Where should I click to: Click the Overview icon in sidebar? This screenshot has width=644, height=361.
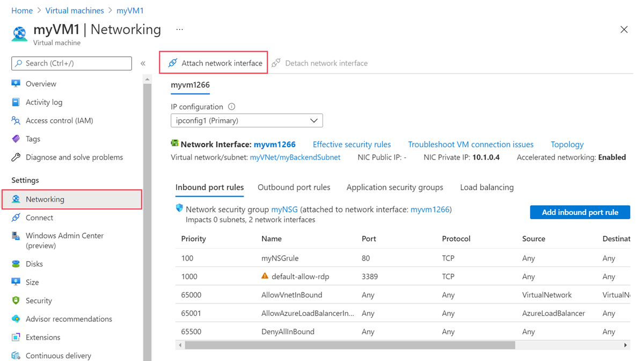coord(16,84)
